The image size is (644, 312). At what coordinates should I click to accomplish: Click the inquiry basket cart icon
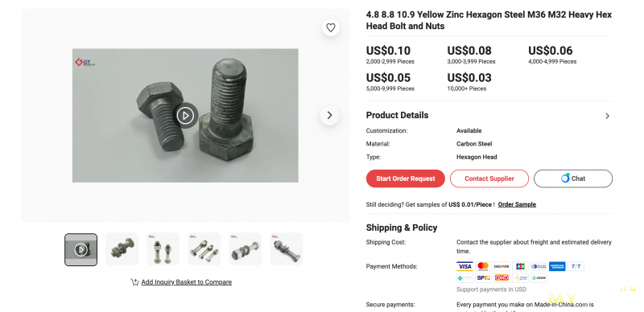[134, 282]
